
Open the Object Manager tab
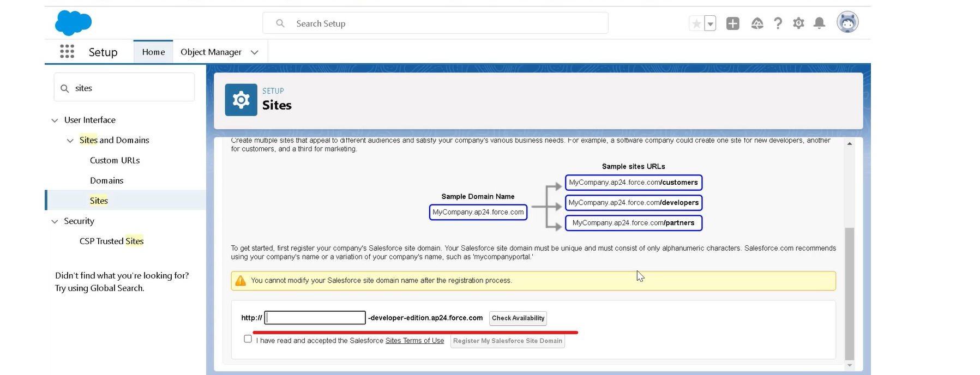pyautogui.click(x=211, y=52)
